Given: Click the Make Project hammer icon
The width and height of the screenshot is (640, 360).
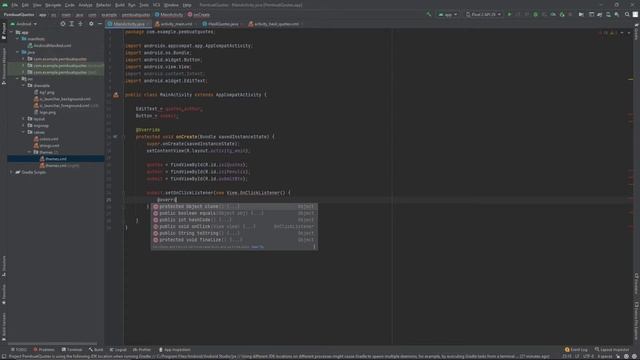Looking at the screenshot, I should [x=429, y=14].
